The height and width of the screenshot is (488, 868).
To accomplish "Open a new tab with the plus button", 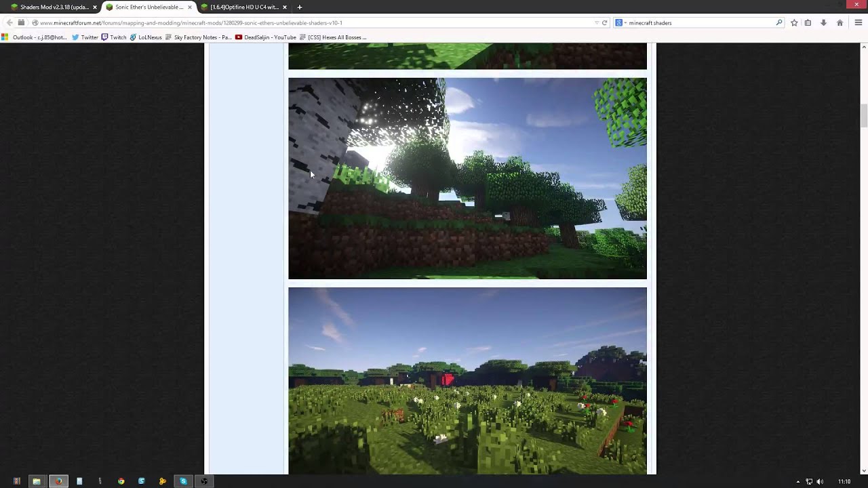I will click(299, 7).
